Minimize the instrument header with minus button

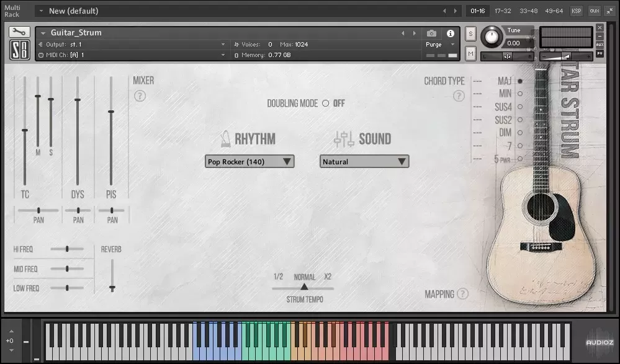point(600,37)
